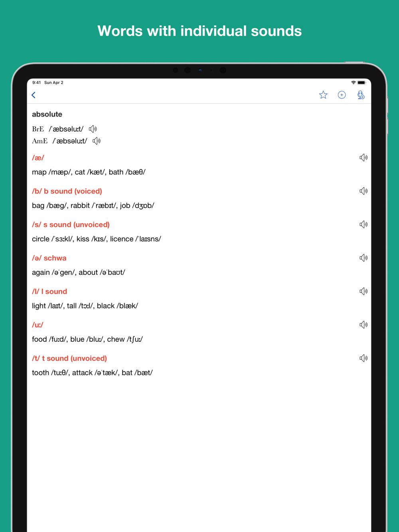Viewport: 399px width, 532px height.
Task: Select the /t/ t sound (unvoiced) heading
Action: click(x=69, y=358)
